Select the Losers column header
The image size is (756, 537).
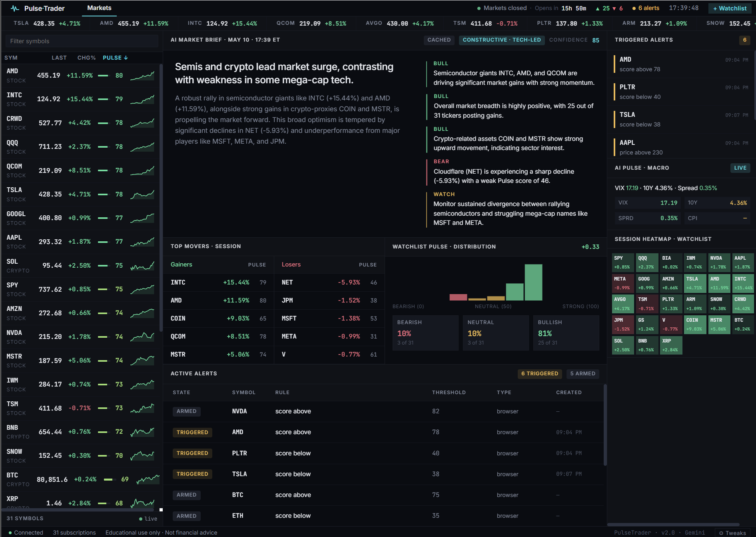(291, 264)
